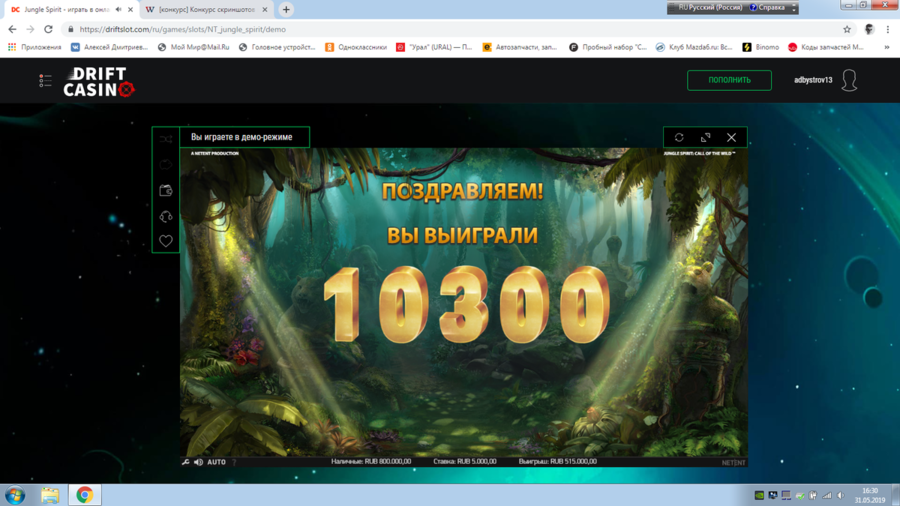Click the Ставка RUB 5.000,00 bet text
Screen dimensions: 900x506
465,461
